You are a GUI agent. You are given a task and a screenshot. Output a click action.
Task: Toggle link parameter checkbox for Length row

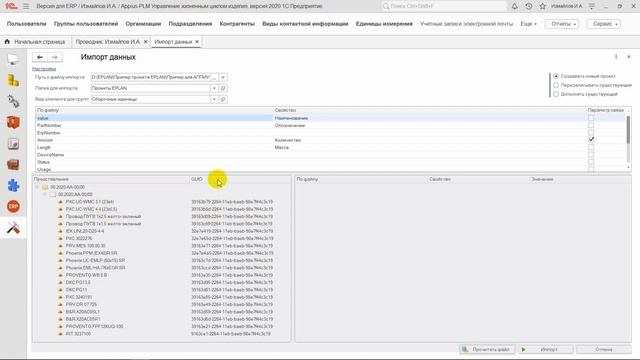[x=591, y=147]
